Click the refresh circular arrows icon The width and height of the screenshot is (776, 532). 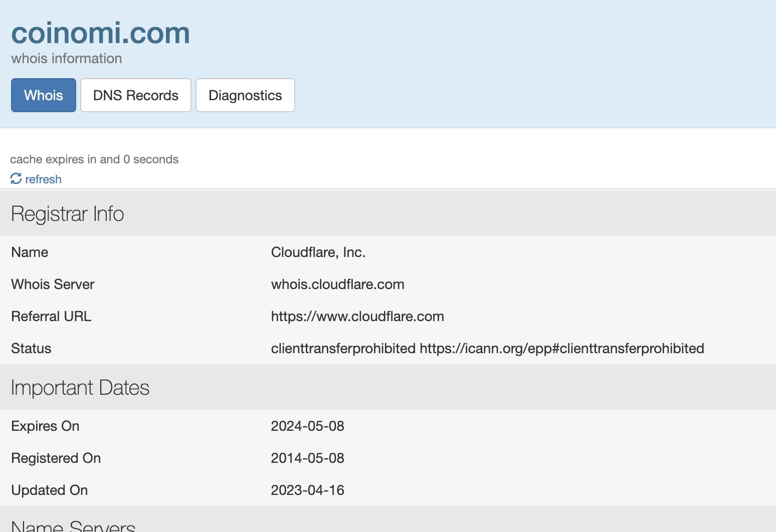[16, 178]
